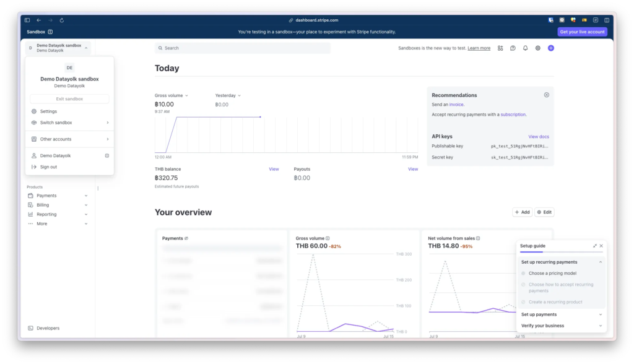The height and width of the screenshot is (364, 634).
Task: Click the Setup guide progress bar
Action: click(561, 252)
